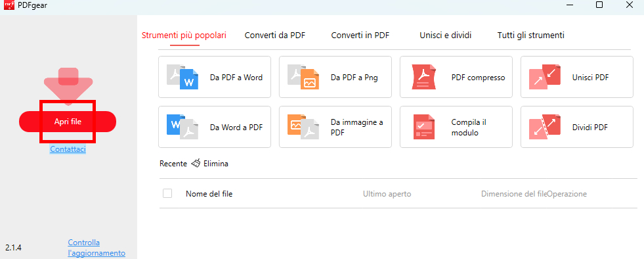Click the Recente label
The height and width of the screenshot is (259, 644).
173,164
